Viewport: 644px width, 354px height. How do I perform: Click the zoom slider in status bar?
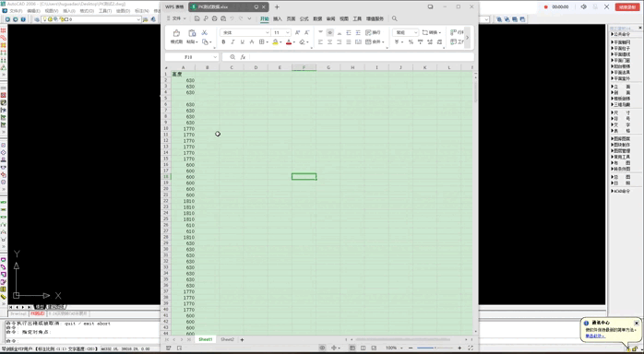435,348
